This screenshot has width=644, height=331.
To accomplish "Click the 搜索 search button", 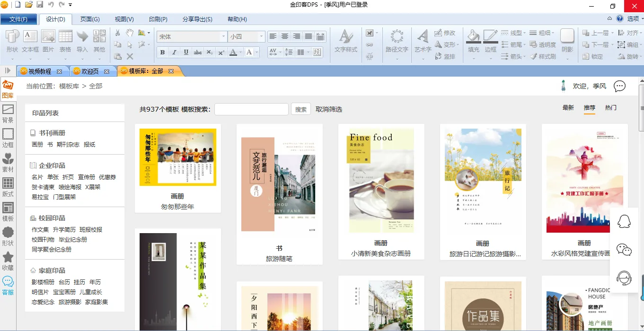I will coord(300,109).
